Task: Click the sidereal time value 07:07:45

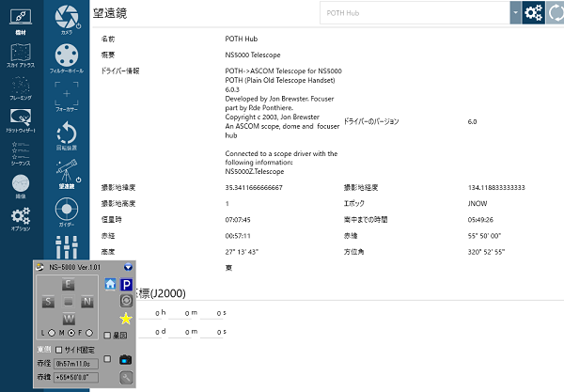Action: coord(238,220)
